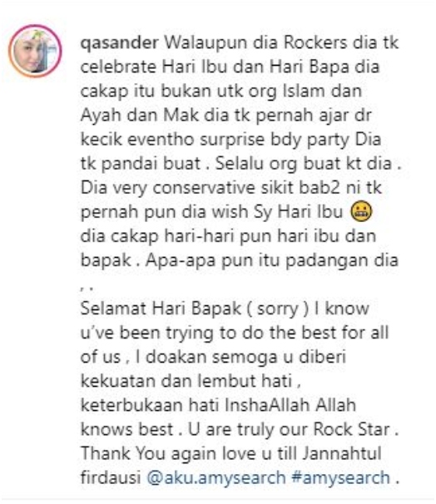Image resolution: width=436 pixels, height=504 pixels.
Task: Click the qasander username link
Action: pyautogui.click(x=120, y=43)
